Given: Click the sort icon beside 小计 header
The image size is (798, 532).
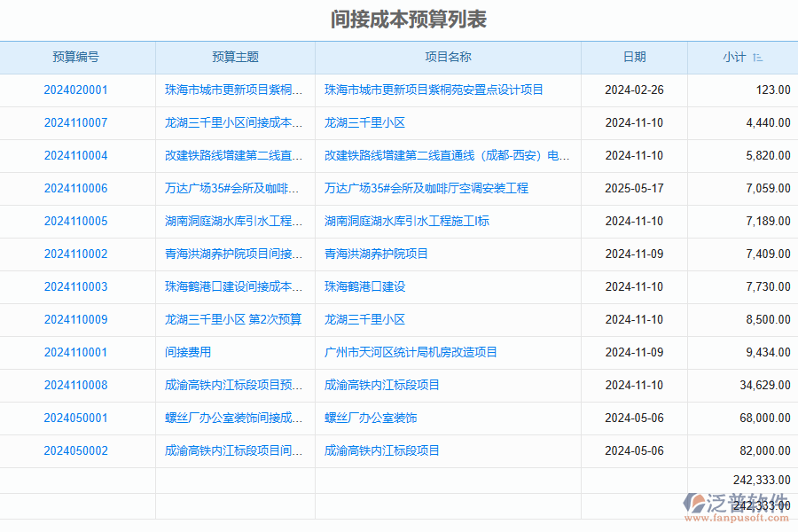Looking at the screenshot, I should point(758,58).
